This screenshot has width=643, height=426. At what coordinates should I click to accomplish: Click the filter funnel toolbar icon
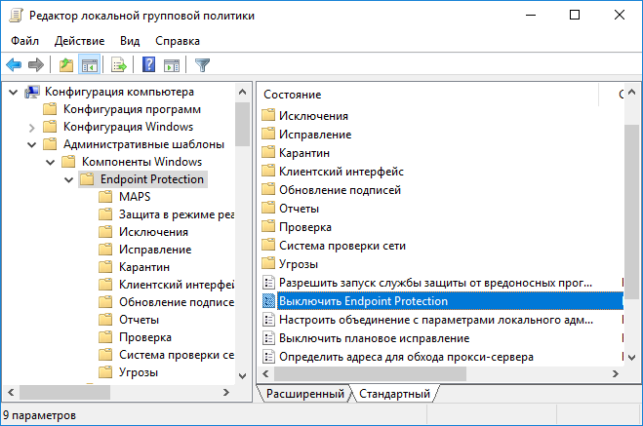pos(202,65)
